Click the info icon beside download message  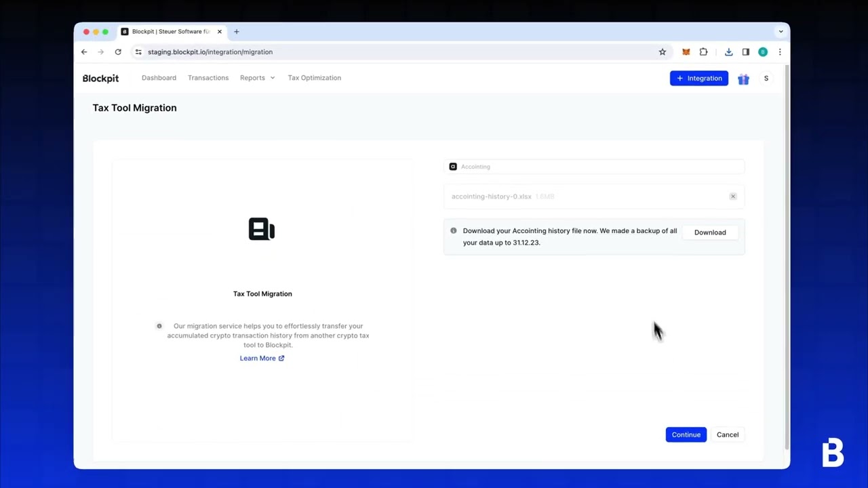point(454,230)
